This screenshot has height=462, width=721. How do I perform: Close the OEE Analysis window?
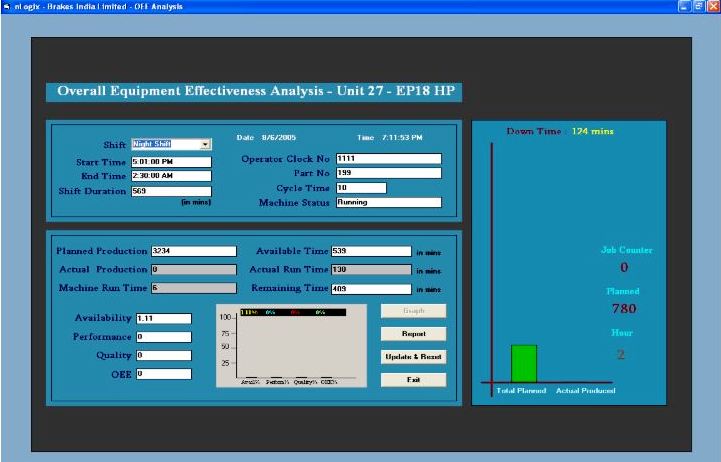coord(713,6)
